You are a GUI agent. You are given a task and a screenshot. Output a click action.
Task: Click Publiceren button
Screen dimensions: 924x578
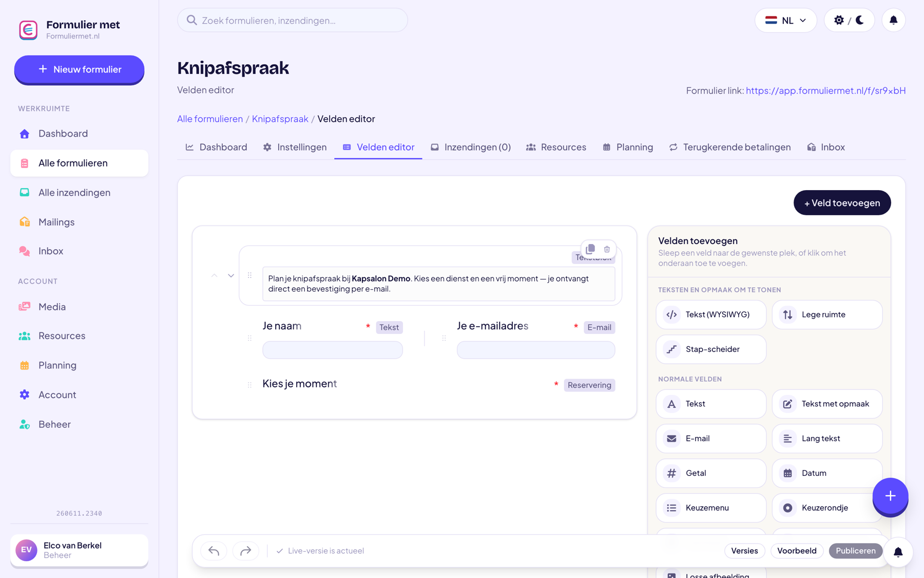[855, 551]
